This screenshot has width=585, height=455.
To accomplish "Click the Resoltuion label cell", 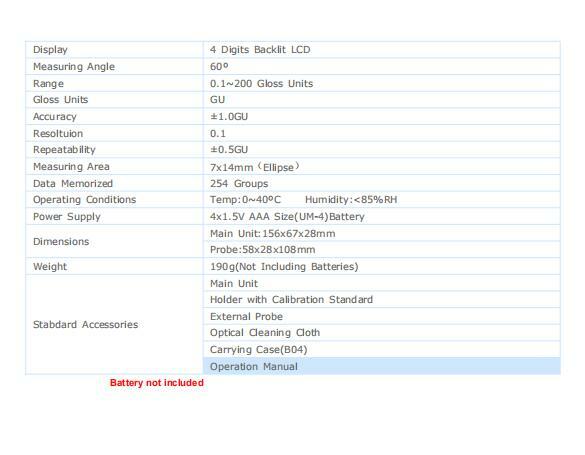I will pyautogui.click(x=114, y=133).
